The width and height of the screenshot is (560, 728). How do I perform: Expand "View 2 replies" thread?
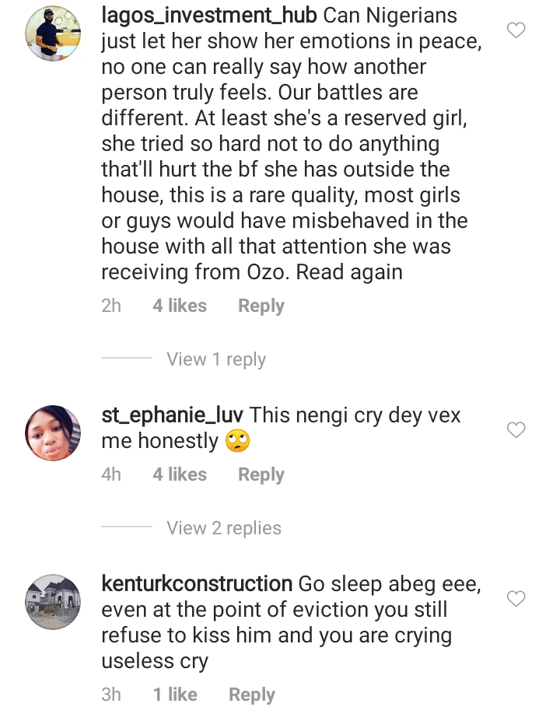[223, 528]
